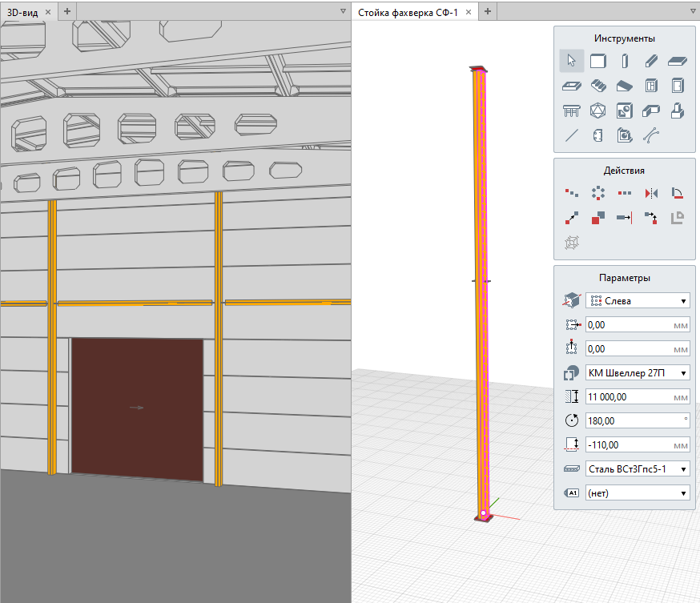Add new tab next to 3D-вид
This screenshot has height=603, width=700.
click(67, 11)
